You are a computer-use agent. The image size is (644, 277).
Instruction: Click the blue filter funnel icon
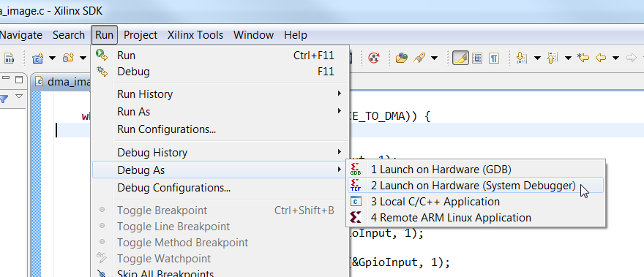coord(4,99)
